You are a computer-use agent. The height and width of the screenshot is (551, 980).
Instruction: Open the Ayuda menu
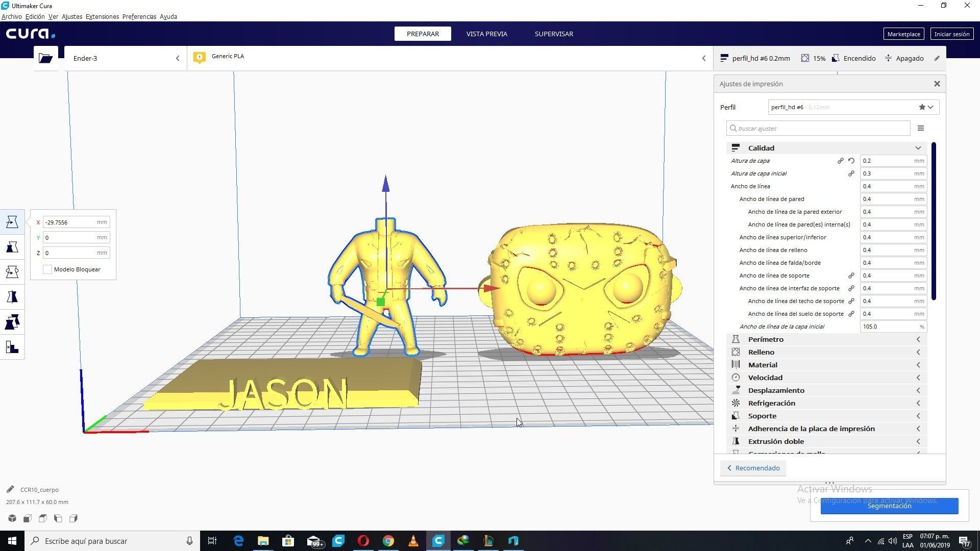168,16
